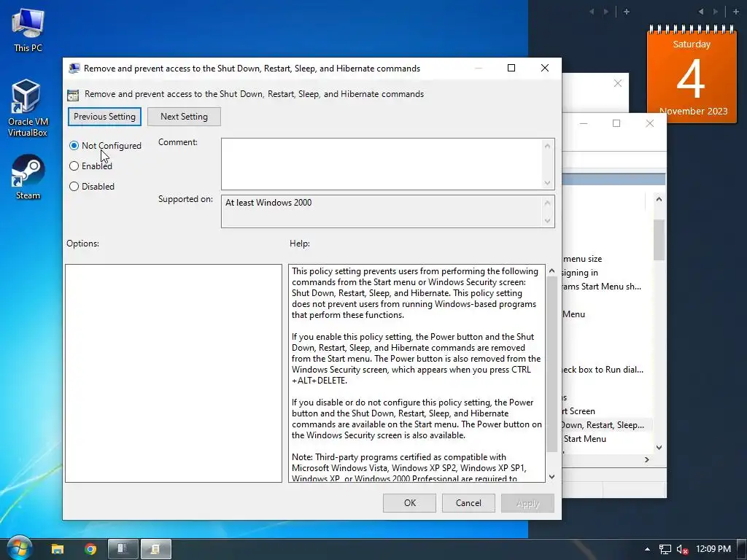747x560 pixels.
Task: Click the left gadget panel plus icon
Action: 627,12
